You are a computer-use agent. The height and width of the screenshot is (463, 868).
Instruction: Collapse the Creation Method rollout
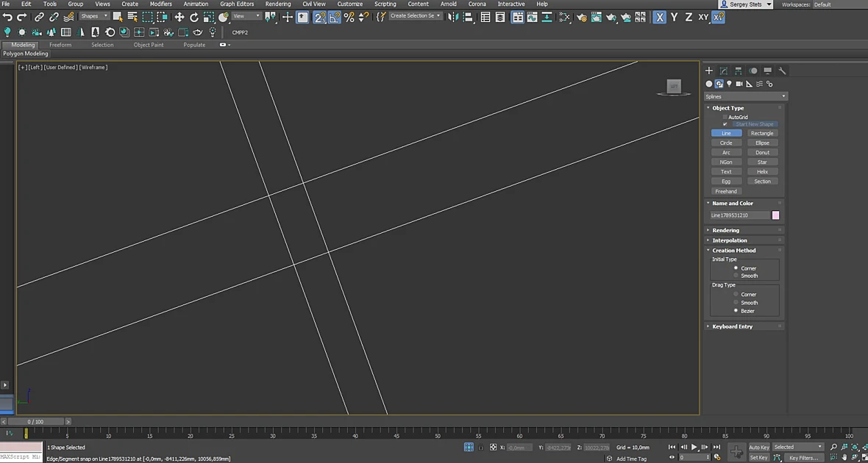[x=744, y=250]
